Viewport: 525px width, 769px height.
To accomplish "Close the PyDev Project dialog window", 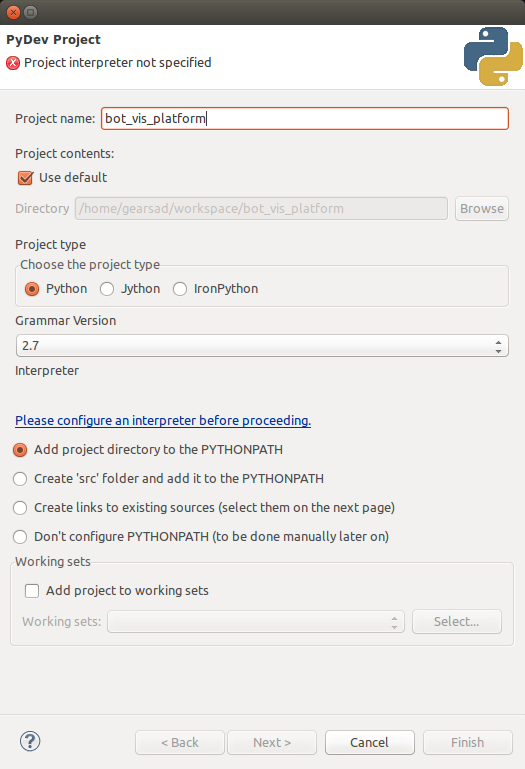I will click(13, 12).
